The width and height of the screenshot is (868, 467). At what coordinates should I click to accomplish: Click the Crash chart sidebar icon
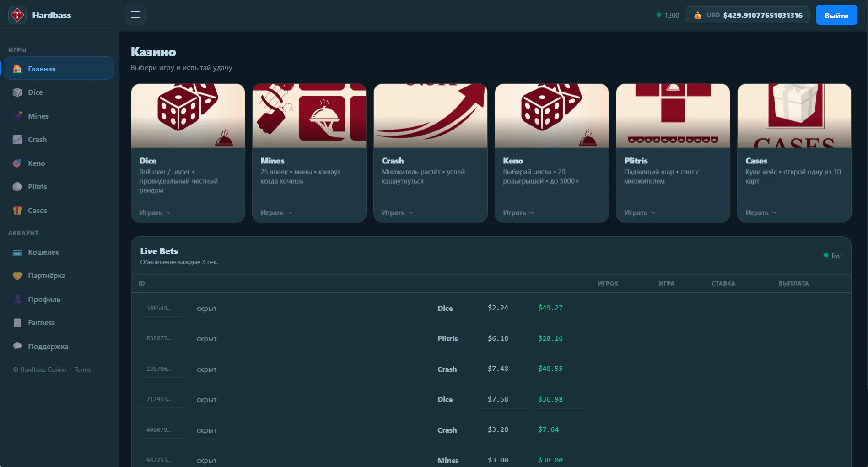coord(17,140)
